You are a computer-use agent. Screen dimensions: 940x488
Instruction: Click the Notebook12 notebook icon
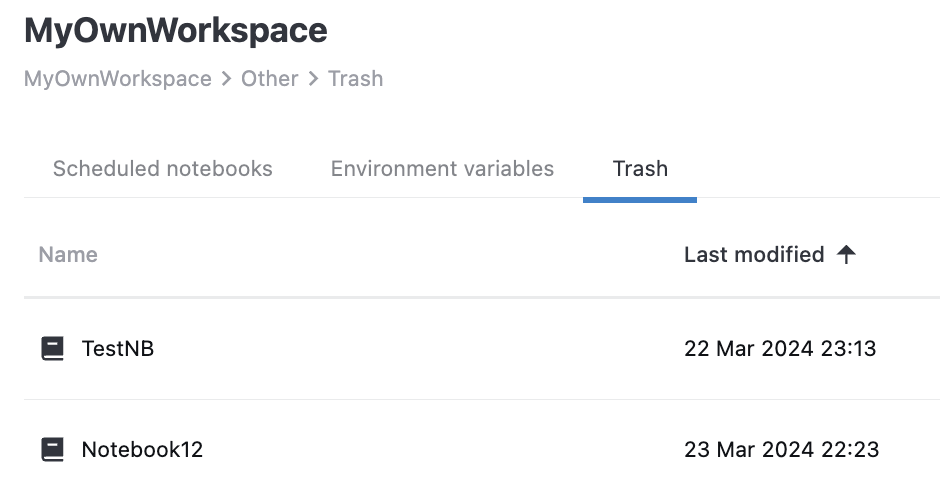tap(53, 450)
